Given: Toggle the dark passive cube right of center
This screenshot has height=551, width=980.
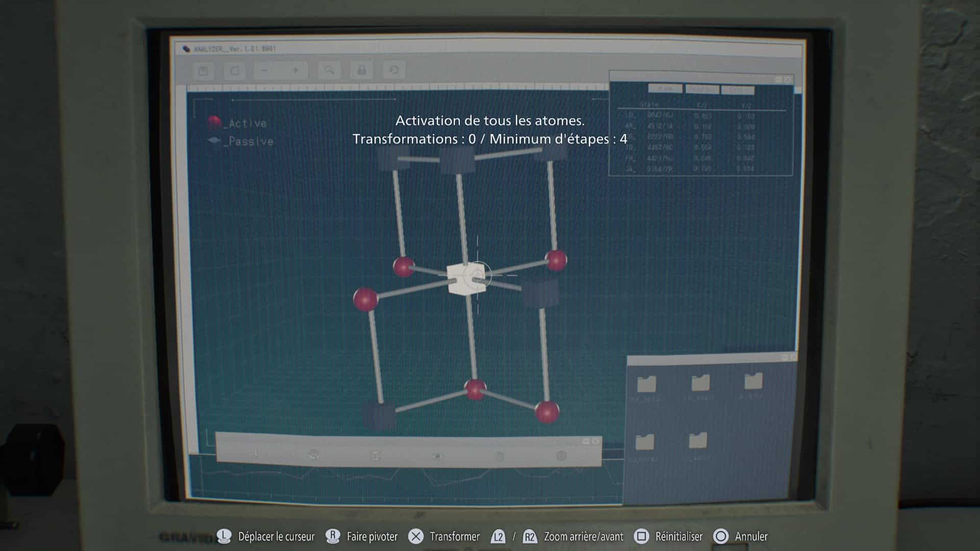Looking at the screenshot, I should pos(540,293).
